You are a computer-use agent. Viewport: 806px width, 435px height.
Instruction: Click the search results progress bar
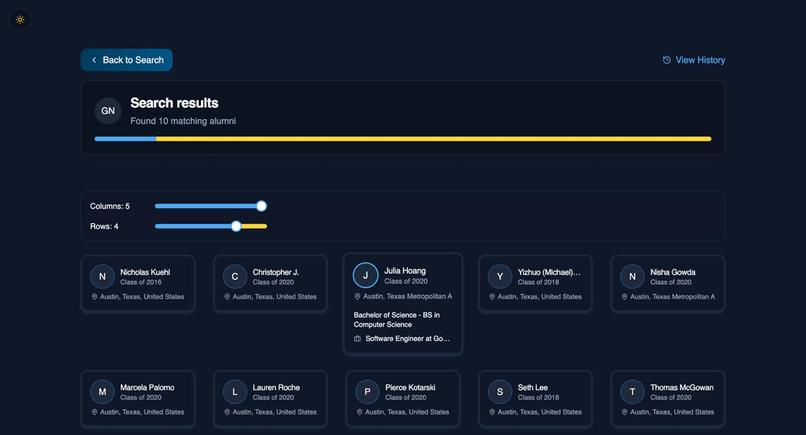[x=402, y=139]
